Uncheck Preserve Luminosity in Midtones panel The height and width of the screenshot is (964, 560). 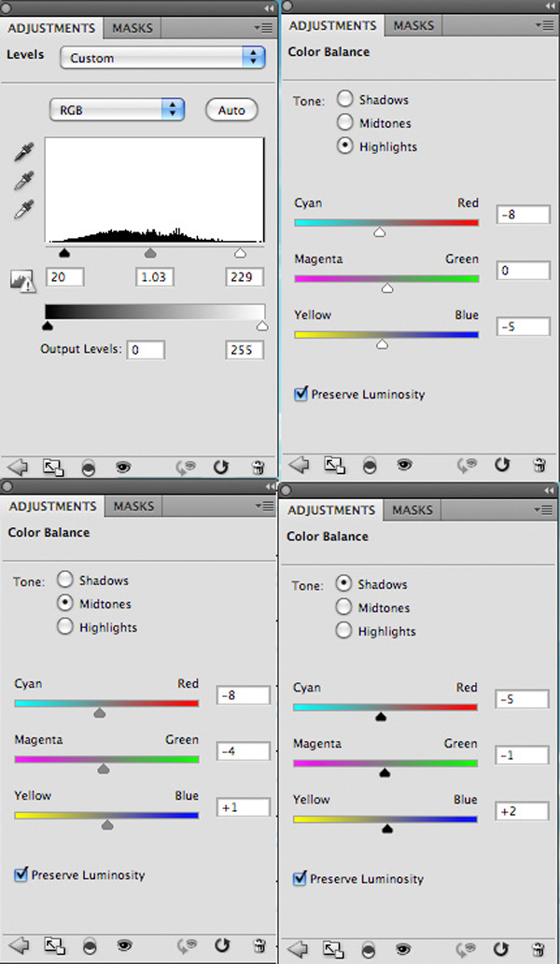click(x=21, y=874)
